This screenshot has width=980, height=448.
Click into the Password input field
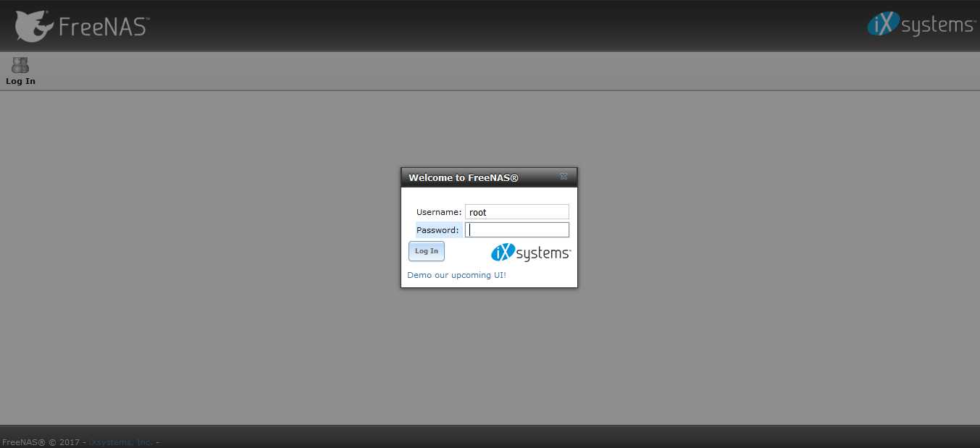click(517, 230)
